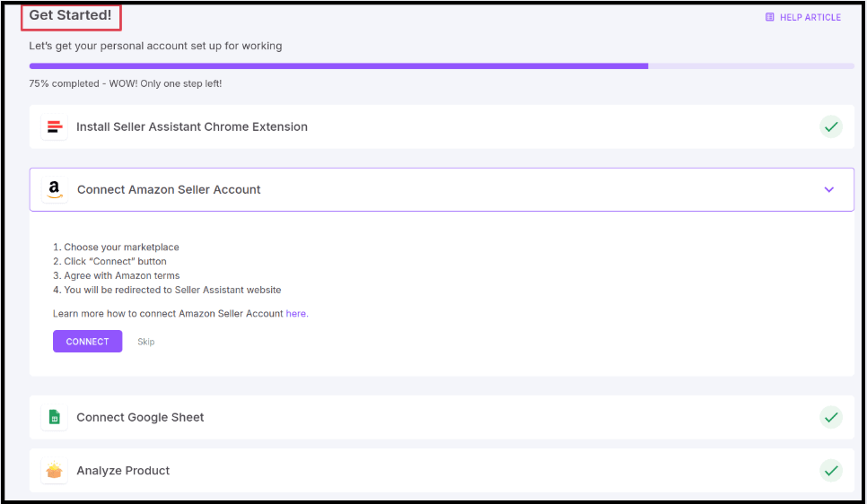Open the "here" learn more link
This screenshot has width=867, height=504.
click(x=296, y=314)
